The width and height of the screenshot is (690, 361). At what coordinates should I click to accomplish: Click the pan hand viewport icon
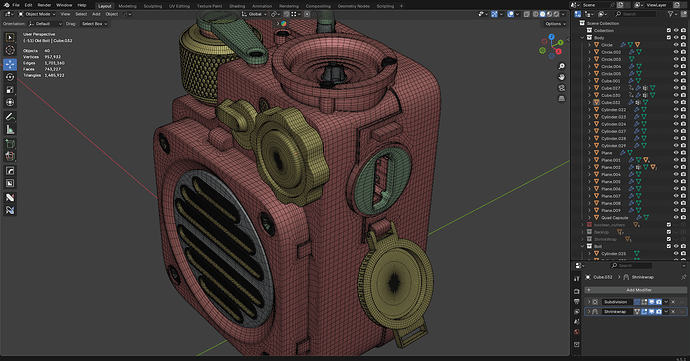tap(562, 77)
